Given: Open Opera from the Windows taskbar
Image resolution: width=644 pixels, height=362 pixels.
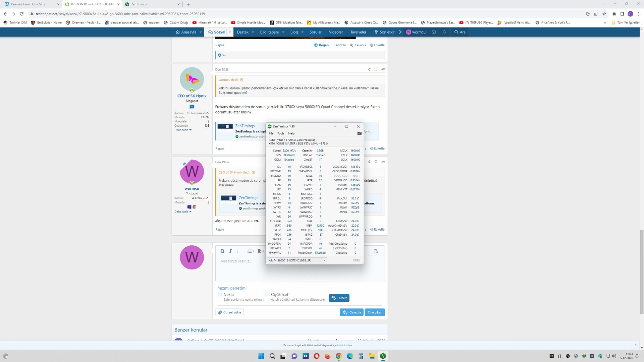Looking at the screenshot, I should (316, 356).
